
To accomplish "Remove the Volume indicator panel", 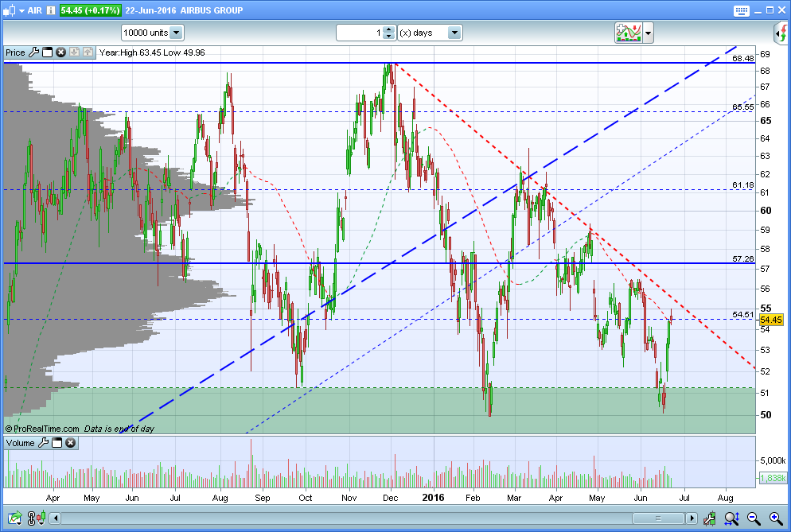I will (71, 443).
